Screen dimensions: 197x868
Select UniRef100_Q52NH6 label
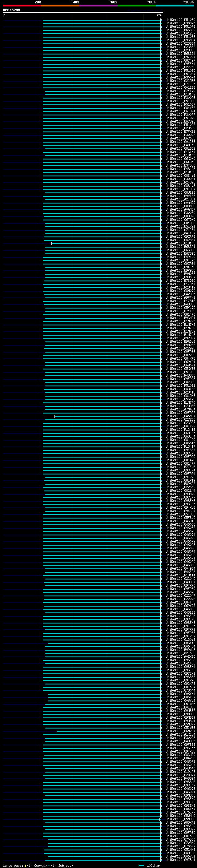(x=180, y=850)
